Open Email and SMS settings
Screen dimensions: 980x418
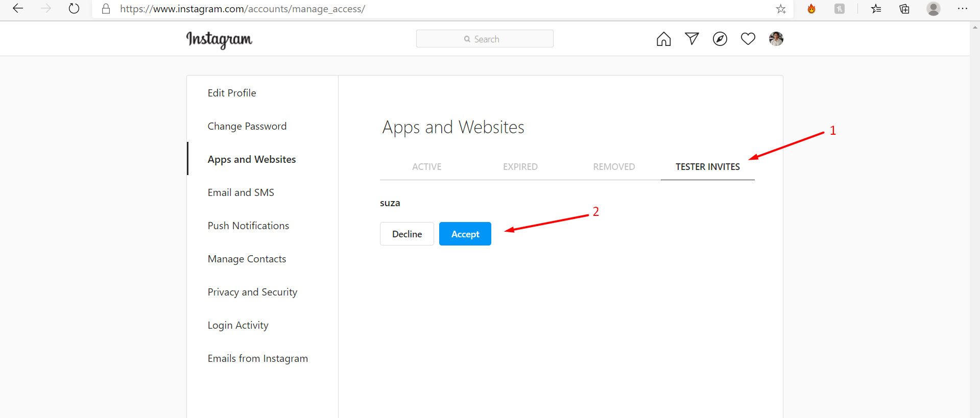click(x=241, y=192)
